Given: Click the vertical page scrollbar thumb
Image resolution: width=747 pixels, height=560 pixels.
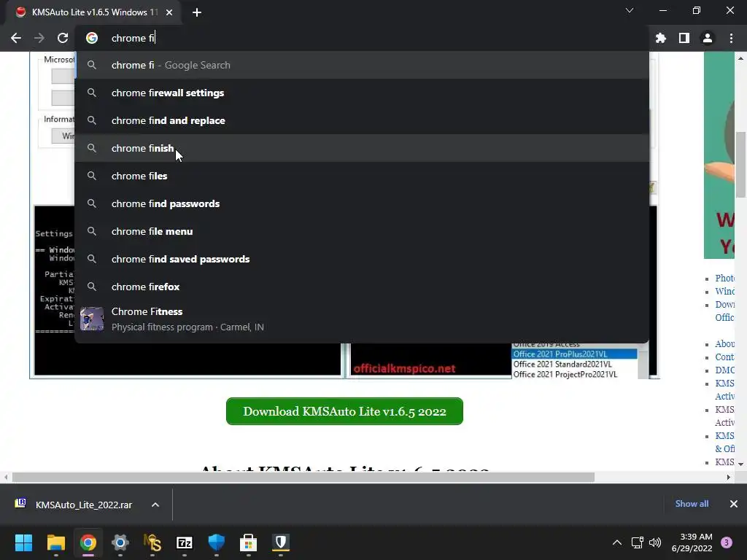Looking at the screenshot, I should tap(740, 164).
